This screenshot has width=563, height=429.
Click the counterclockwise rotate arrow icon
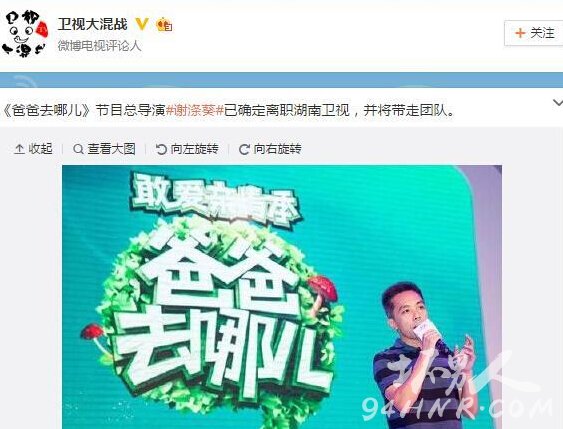[x=161, y=149]
